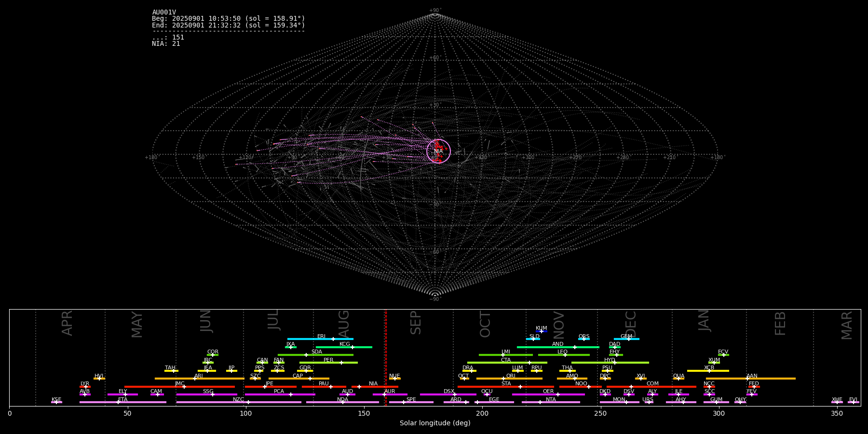Select the DEC month label
Image resolution: width=868 pixels, height=434 pixels.
(x=631, y=324)
